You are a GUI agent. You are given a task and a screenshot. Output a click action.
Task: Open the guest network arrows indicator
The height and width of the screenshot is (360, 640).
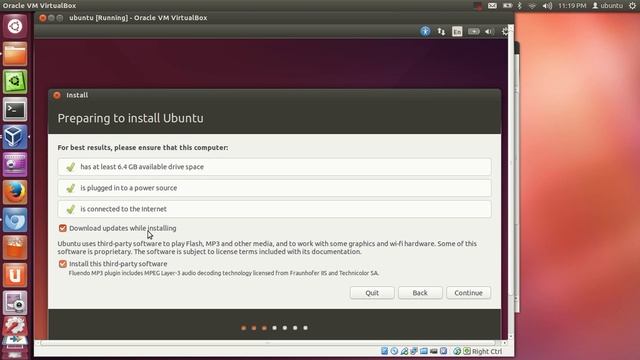coord(441,31)
